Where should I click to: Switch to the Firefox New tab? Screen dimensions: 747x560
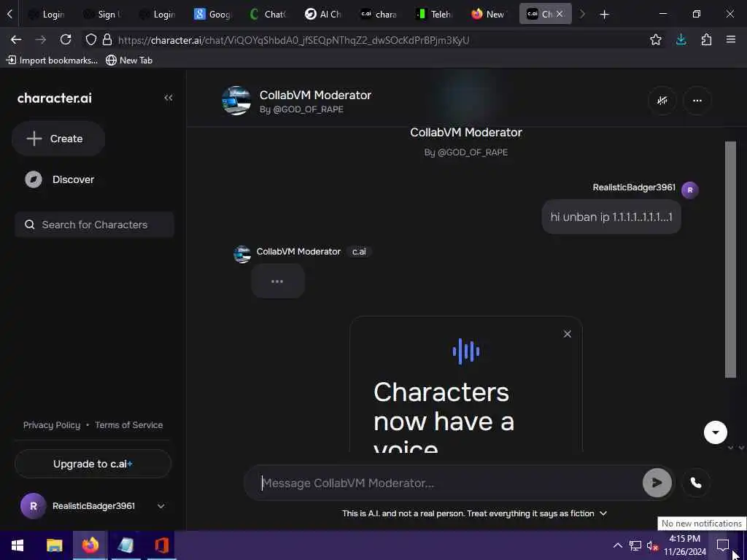coord(489,15)
